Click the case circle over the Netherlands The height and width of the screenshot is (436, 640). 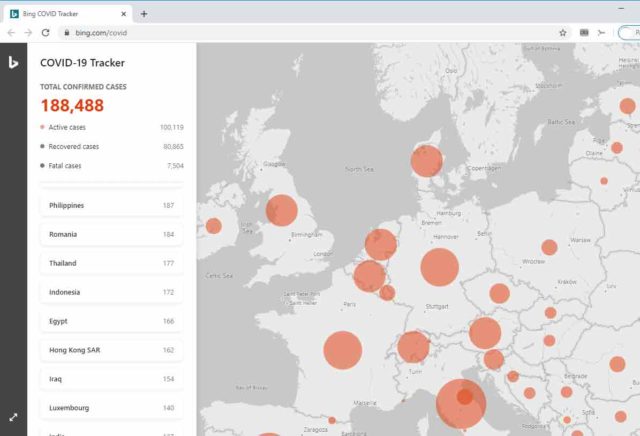point(380,245)
